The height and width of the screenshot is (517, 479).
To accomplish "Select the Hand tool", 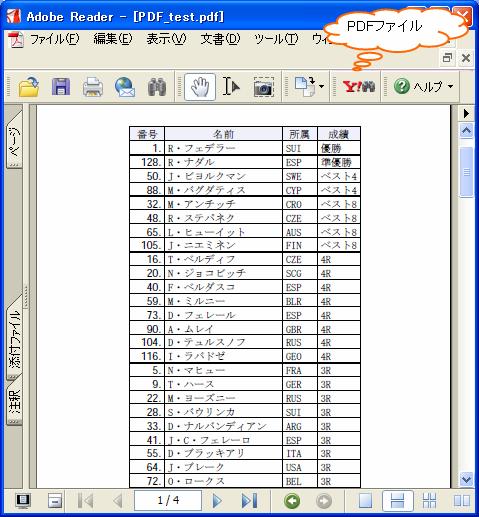I will point(200,87).
